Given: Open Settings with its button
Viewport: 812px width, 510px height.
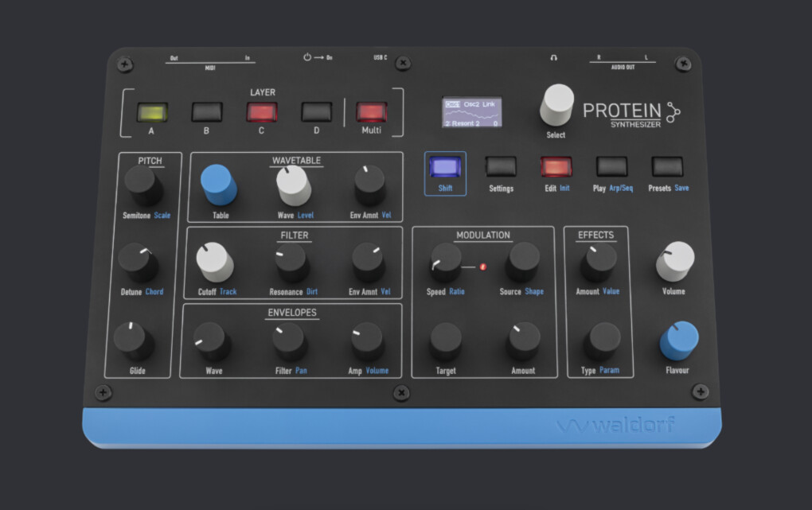Looking at the screenshot, I should click(501, 167).
